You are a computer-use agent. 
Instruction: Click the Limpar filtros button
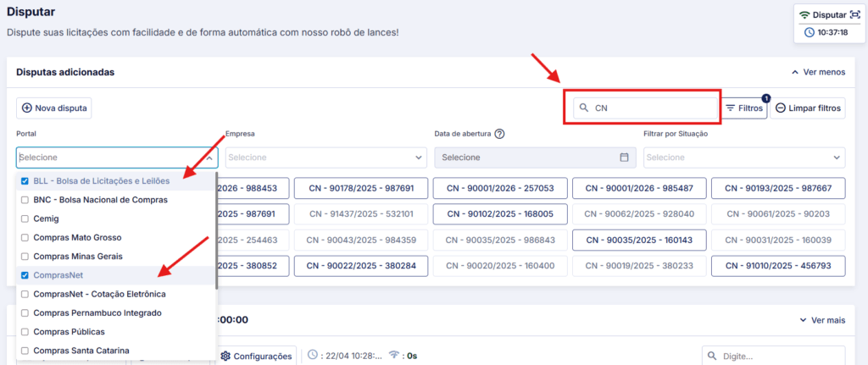coord(809,108)
